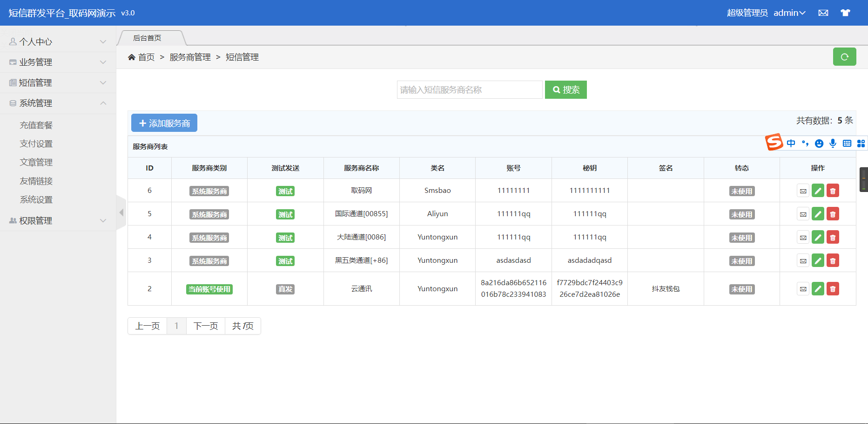
Task: Collapse the 系统管理 sidebar section
Action: tap(58, 103)
